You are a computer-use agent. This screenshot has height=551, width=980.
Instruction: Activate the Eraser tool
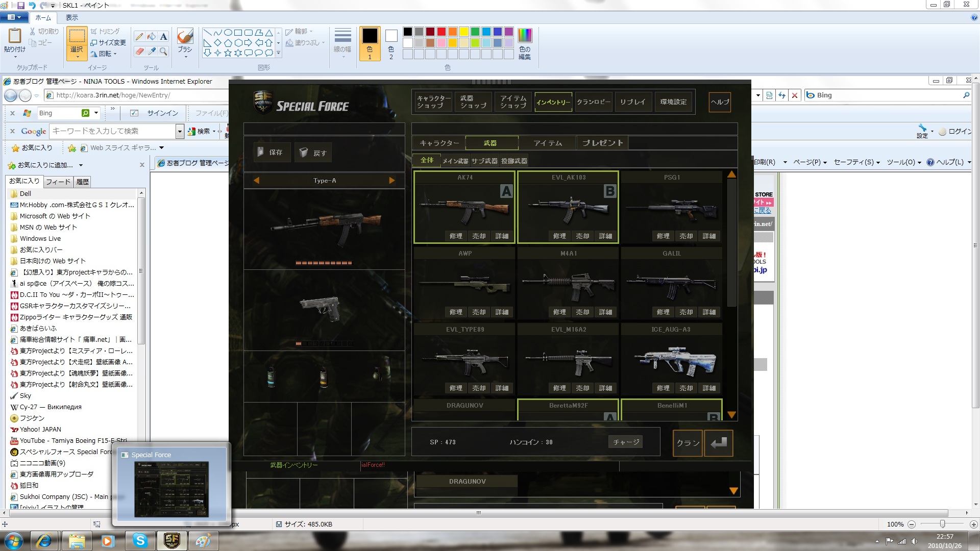pyautogui.click(x=139, y=52)
